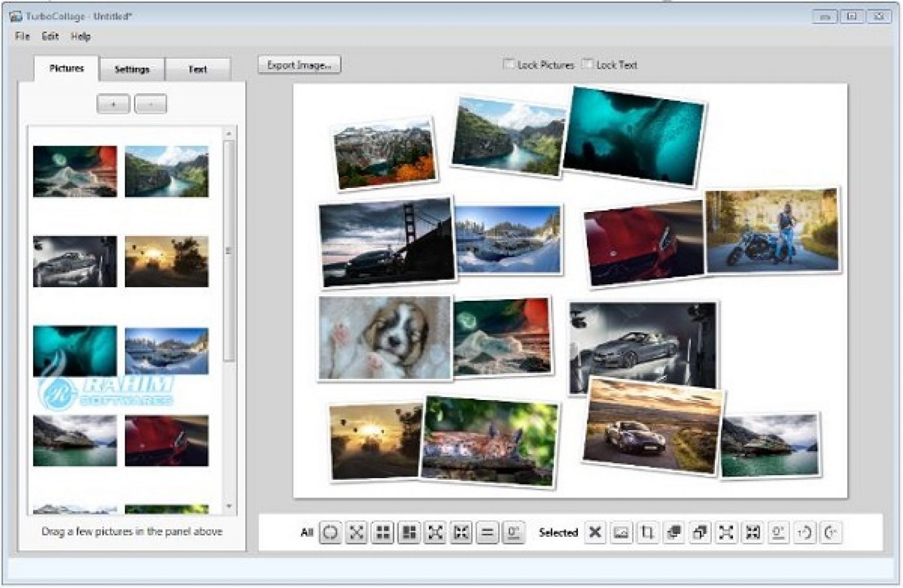
Task: Open the Edit menu
Action: 50,36
